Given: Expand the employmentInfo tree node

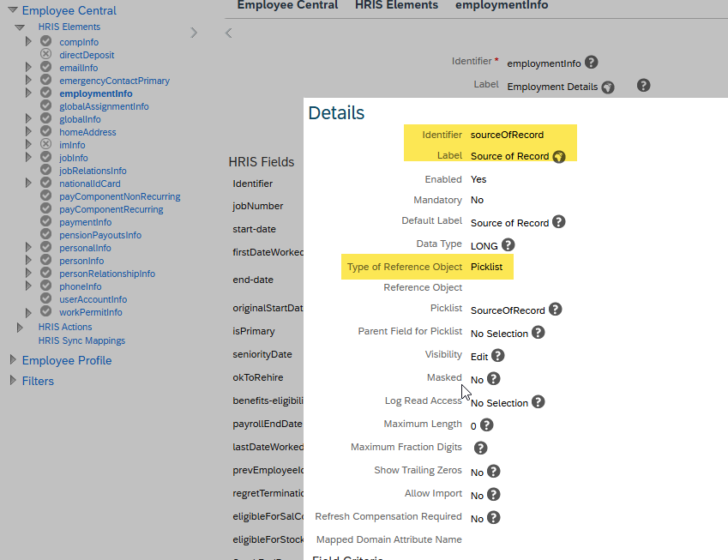Looking at the screenshot, I should (28, 93).
